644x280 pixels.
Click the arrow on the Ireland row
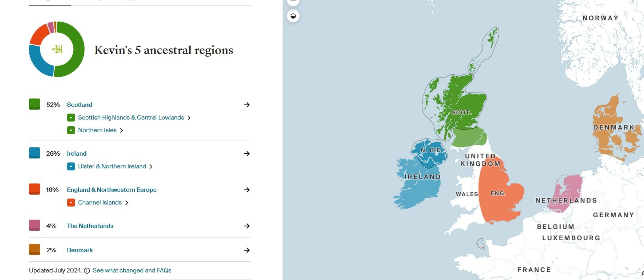click(x=247, y=154)
